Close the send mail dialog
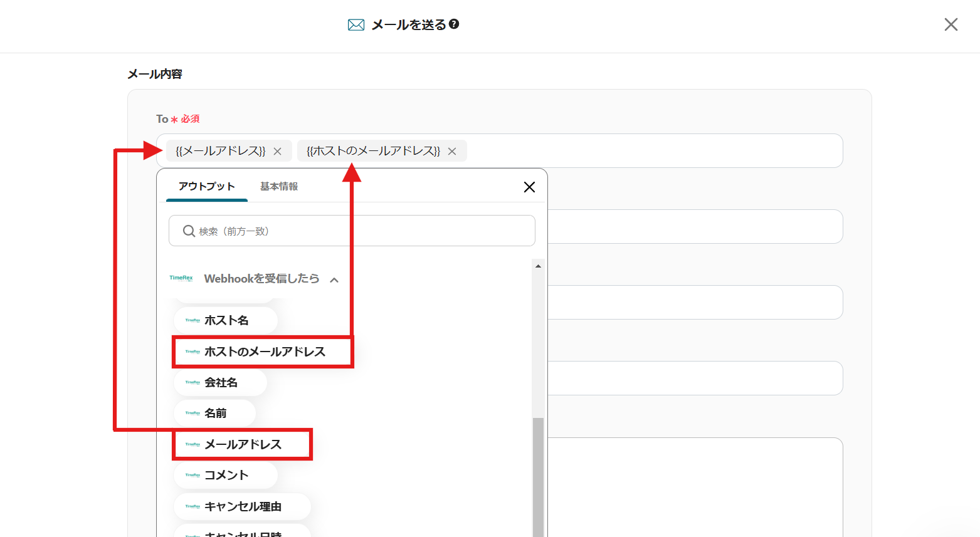980x537 pixels. coord(951,24)
